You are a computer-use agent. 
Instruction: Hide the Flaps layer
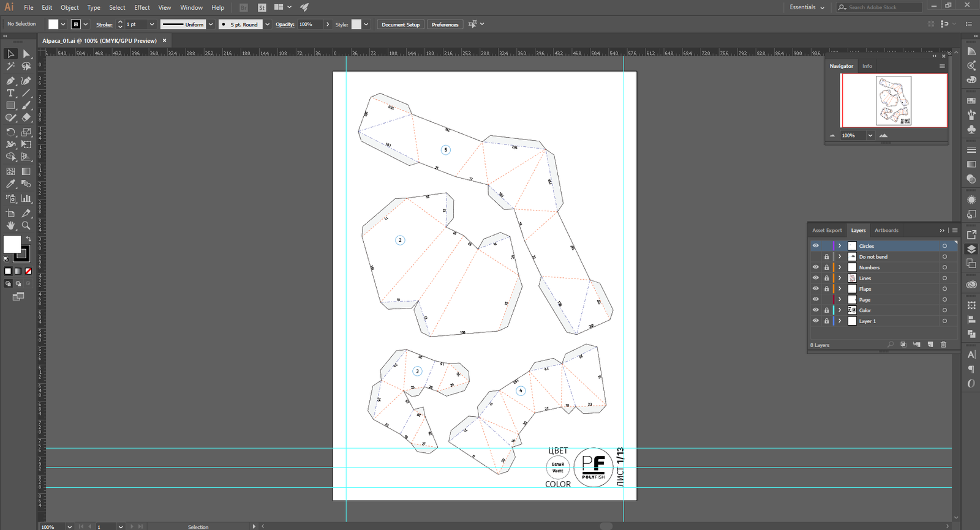(x=815, y=289)
